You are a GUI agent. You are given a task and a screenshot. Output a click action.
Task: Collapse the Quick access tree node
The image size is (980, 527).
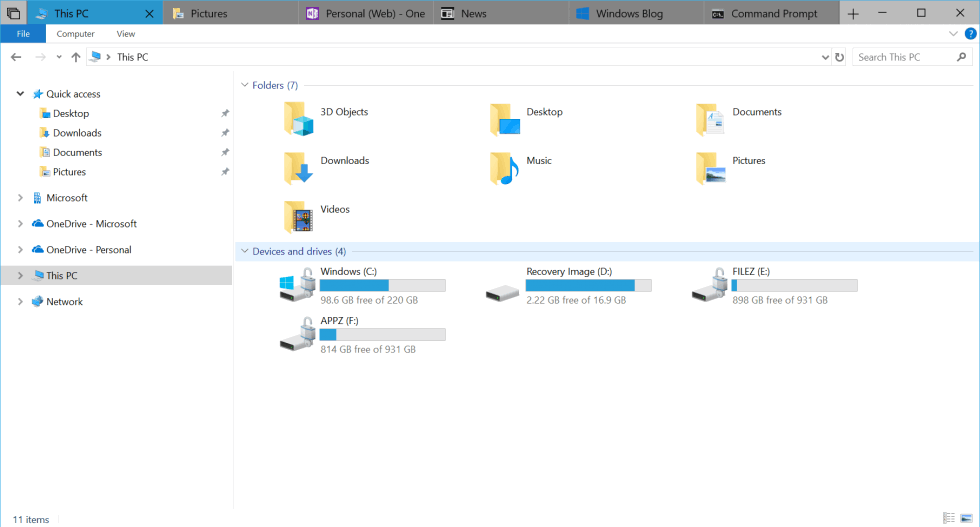pyautogui.click(x=20, y=94)
